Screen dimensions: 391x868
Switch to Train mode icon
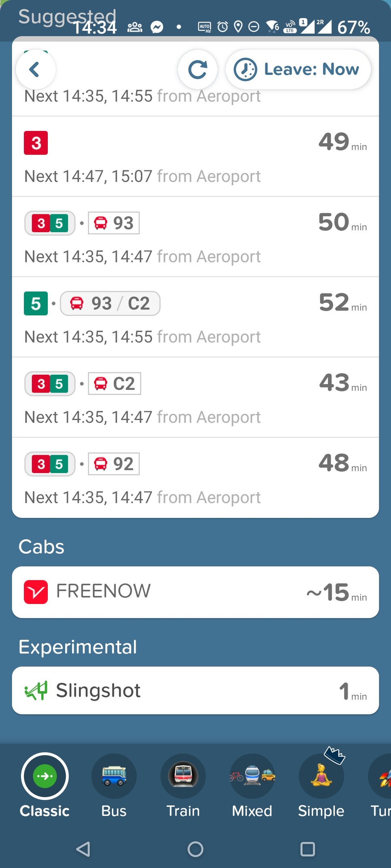[183, 776]
